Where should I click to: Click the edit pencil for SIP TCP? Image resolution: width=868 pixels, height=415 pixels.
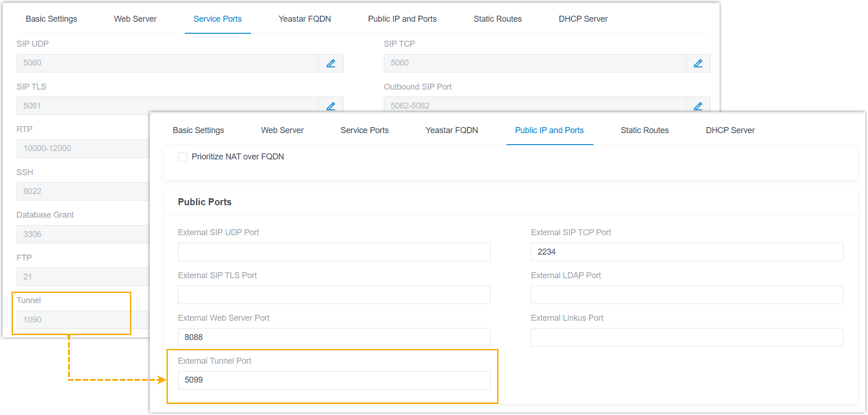coord(698,63)
